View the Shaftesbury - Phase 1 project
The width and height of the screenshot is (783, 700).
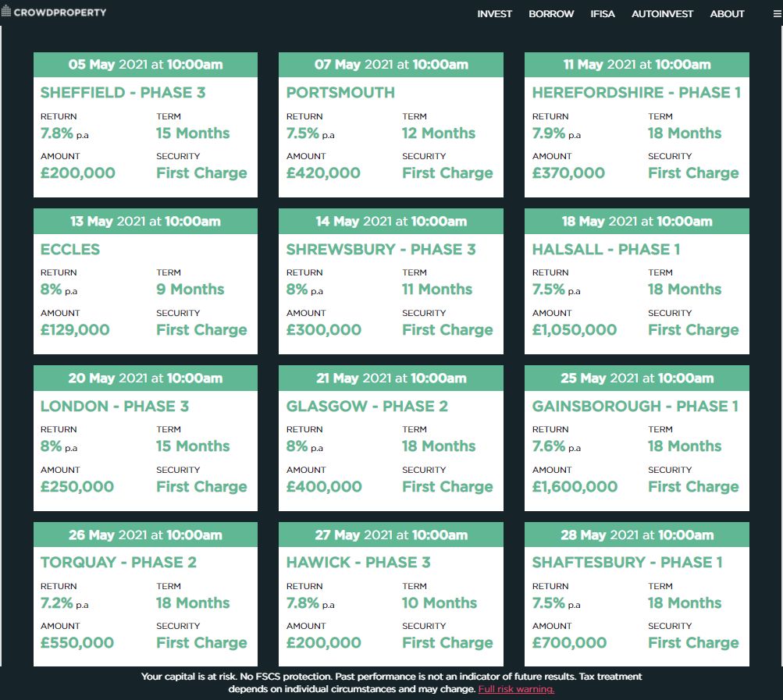coord(627,562)
